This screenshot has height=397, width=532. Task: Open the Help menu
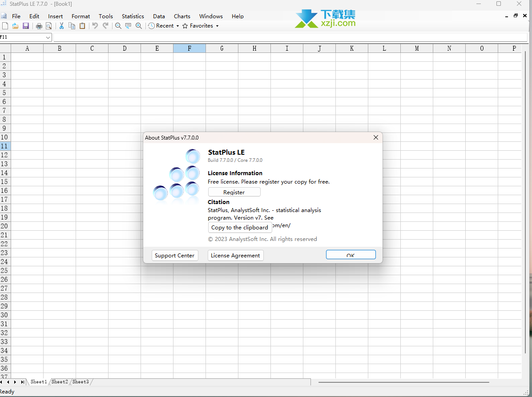tap(238, 16)
